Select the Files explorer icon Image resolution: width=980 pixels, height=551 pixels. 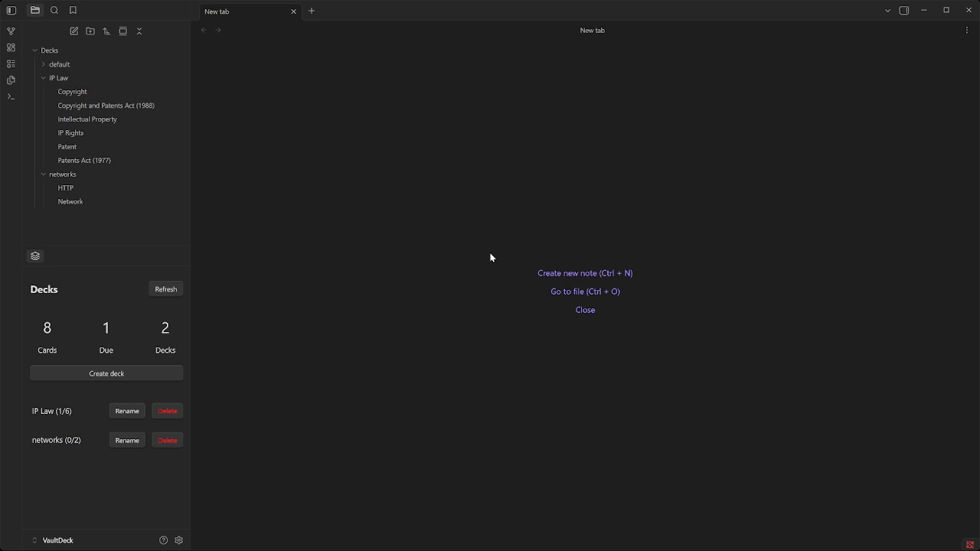point(35,10)
